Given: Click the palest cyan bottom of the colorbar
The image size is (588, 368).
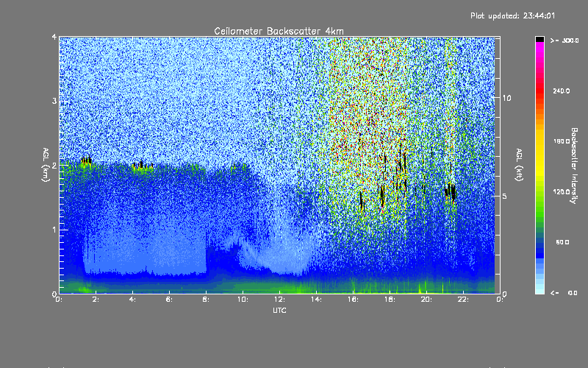Looking at the screenshot, I should (x=539, y=291).
